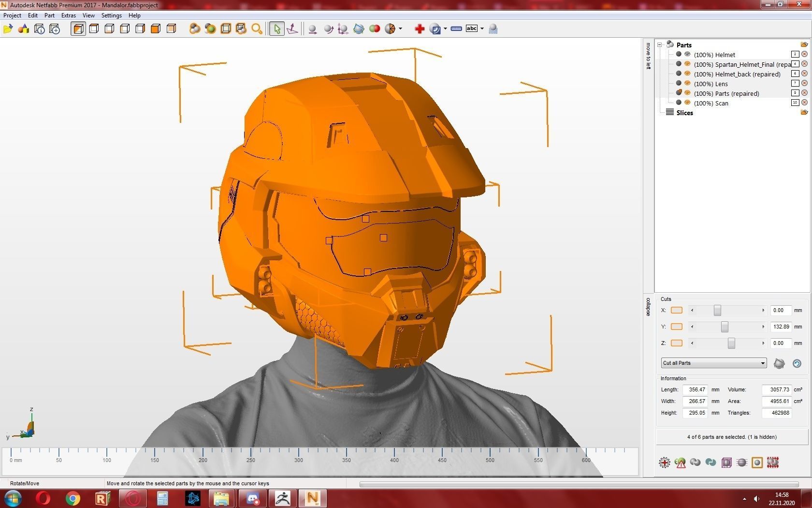Toggle visibility eye of Lens part
The width and height of the screenshot is (812, 508).
point(687,83)
